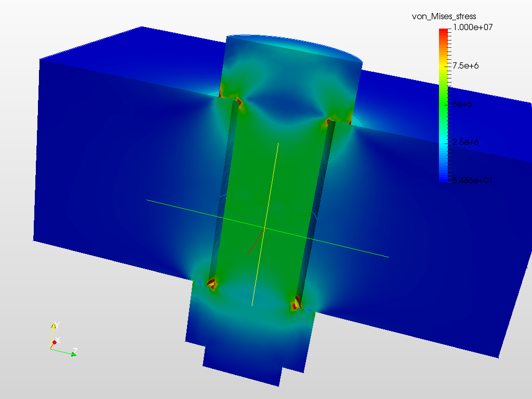532x399 pixels.
Task: Click the Z label on the orientation axes
Action: tap(75, 351)
